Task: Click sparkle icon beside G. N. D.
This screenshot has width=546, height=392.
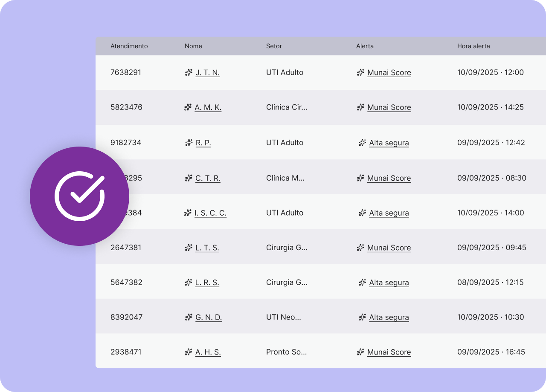Action: pyautogui.click(x=189, y=317)
